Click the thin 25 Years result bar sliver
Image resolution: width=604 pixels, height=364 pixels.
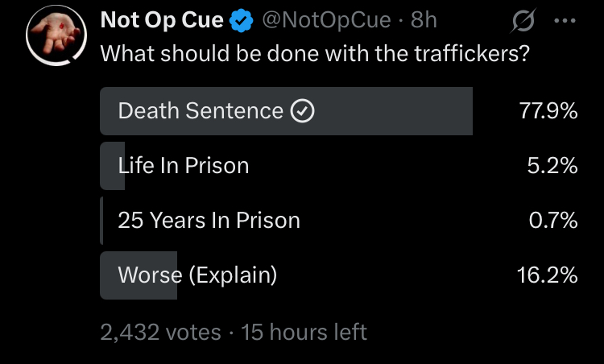pos(101,221)
